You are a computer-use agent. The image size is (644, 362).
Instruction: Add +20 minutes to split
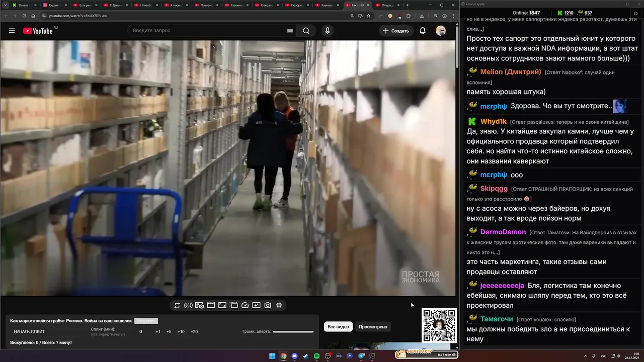[194, 332]
